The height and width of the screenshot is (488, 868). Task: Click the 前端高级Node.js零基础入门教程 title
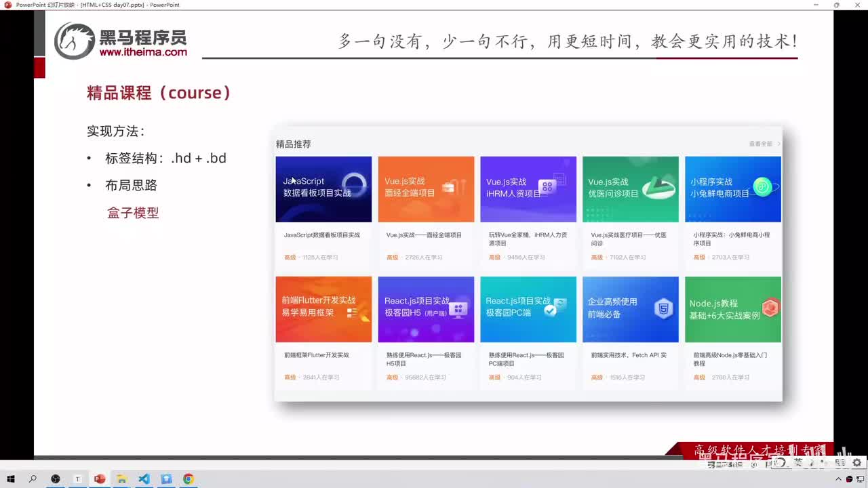pyautogui.click(x=730, y=359)
